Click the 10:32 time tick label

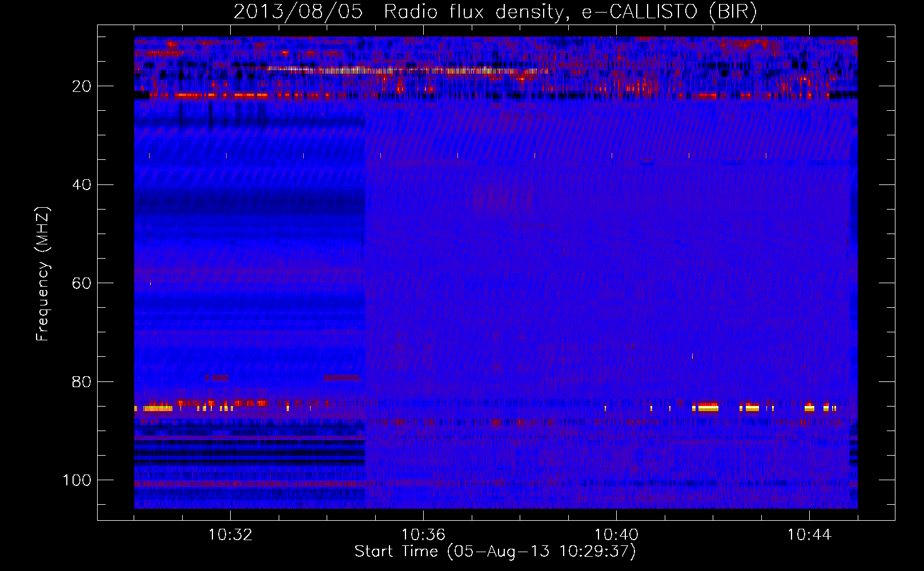point(230,535)
